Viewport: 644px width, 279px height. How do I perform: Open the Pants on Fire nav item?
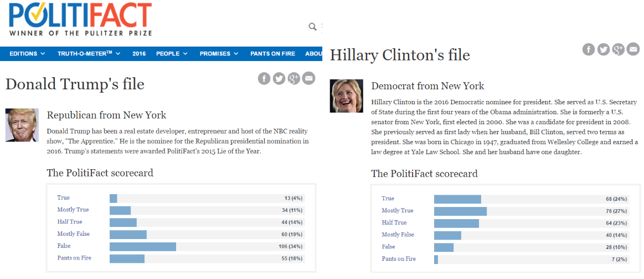tap(271, 54)
